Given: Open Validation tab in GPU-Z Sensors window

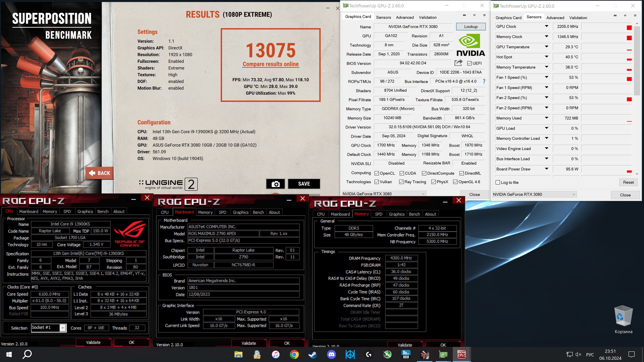Looking at the screenshot, I should 578,18.
